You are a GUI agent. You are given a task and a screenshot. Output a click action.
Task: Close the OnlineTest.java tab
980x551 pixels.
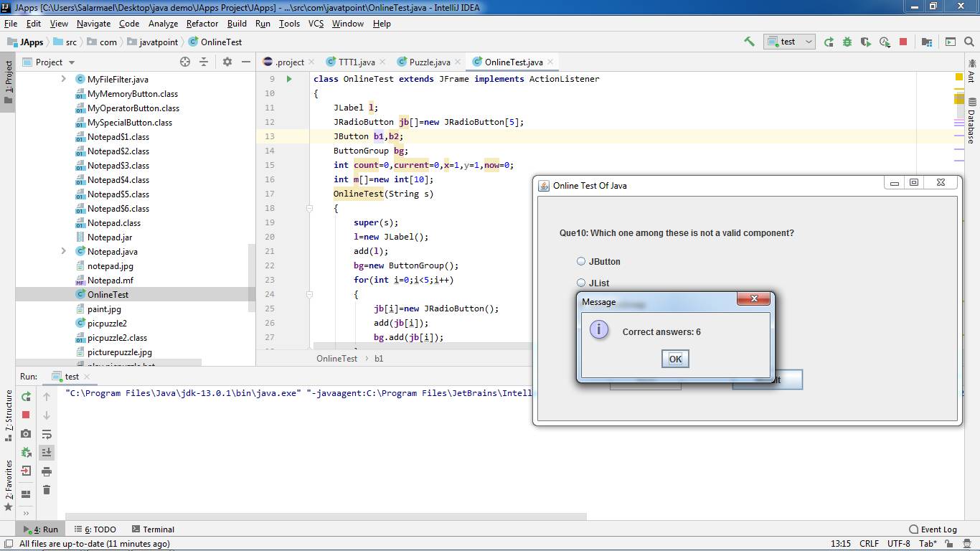tap(552, 62)
